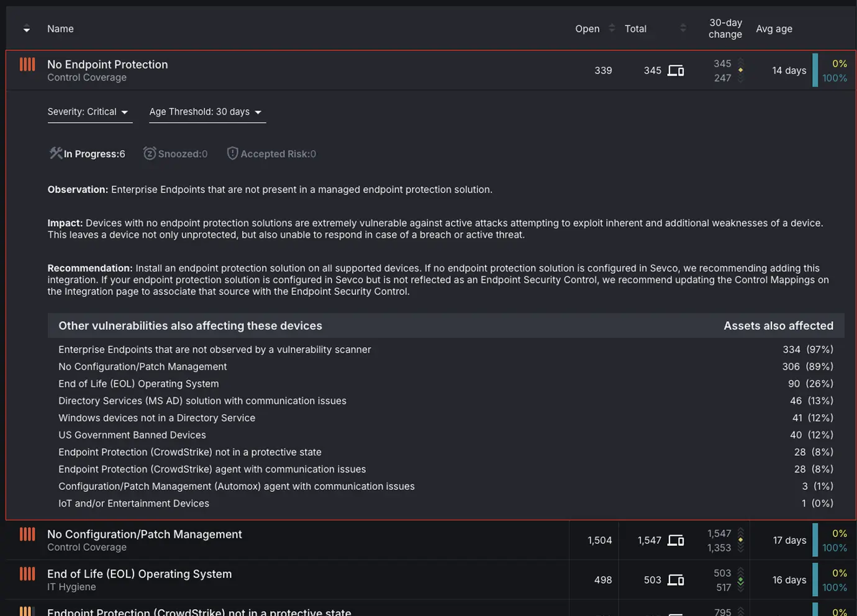Click severity bars icon for No Configuration/Patch Management row

(x=27, y=534)
